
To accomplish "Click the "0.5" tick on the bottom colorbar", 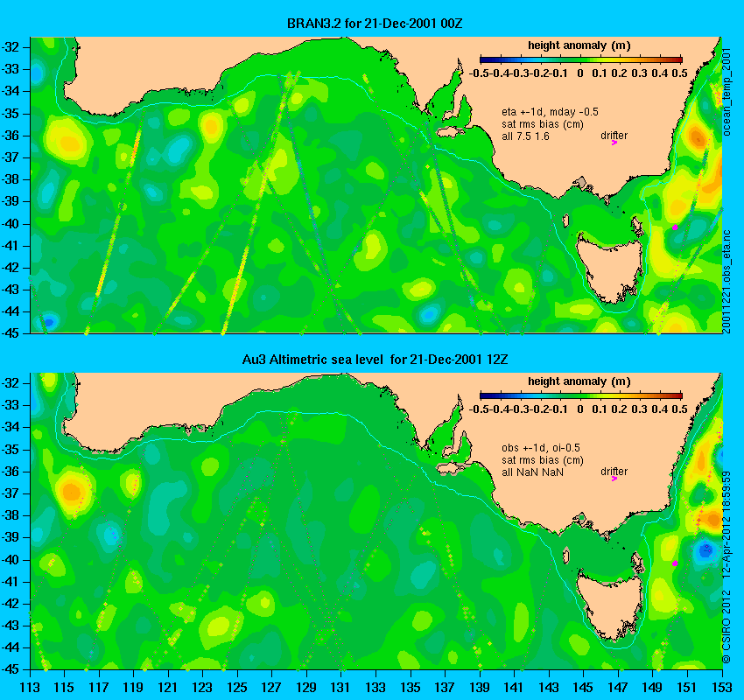I will click(x=680, y=409).
